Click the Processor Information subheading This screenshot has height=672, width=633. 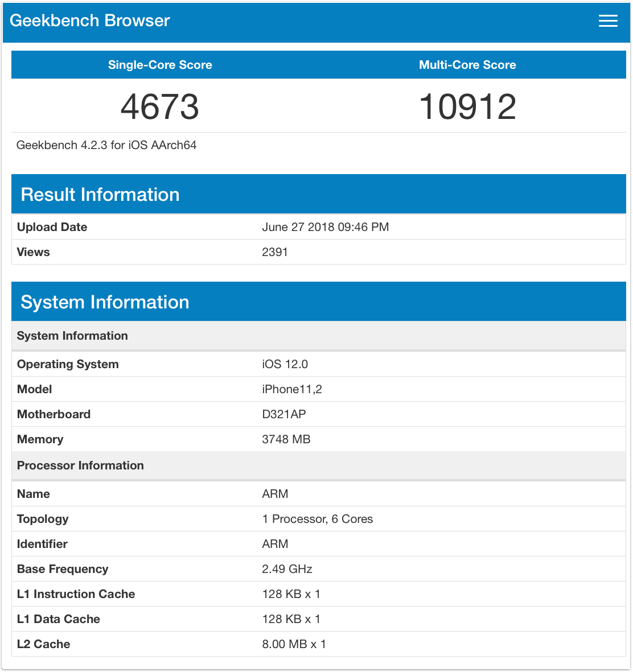pos(319,465)
